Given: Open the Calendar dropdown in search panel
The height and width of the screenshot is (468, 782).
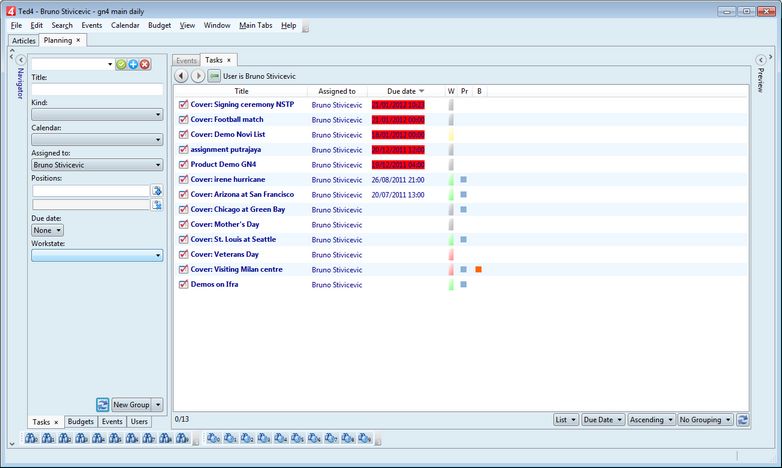Looking at the screenshot, I should tap(97, 139).
